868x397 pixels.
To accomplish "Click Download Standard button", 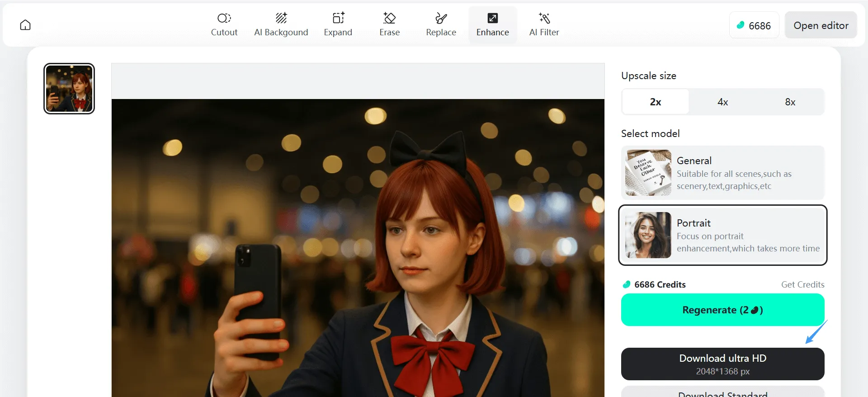I will [722, 392].
